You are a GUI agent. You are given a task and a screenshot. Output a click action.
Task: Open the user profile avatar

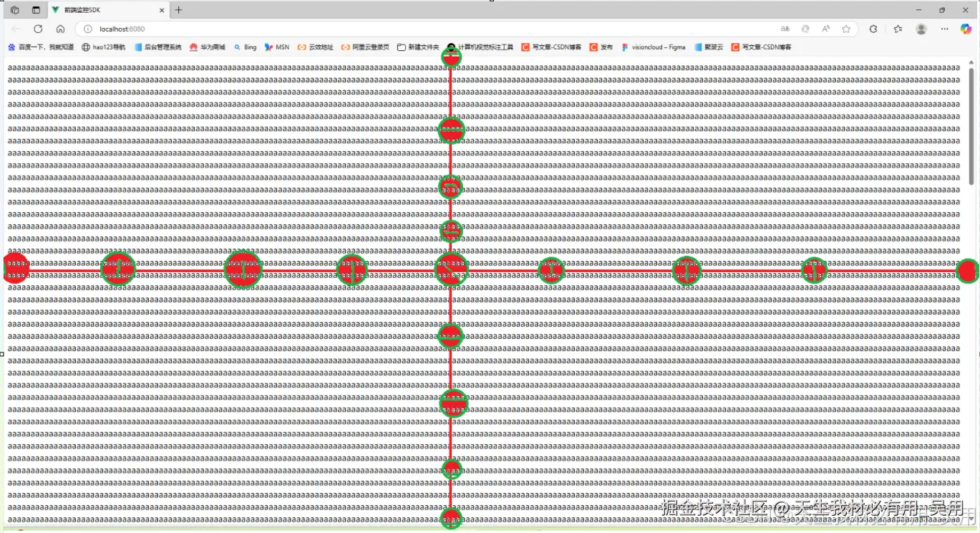tap(921, 29)
